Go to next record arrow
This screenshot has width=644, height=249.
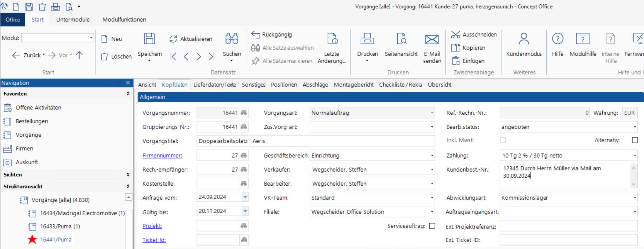point(199,57)
